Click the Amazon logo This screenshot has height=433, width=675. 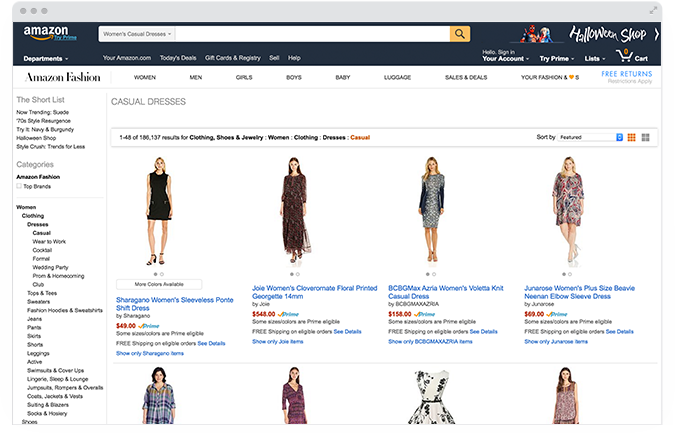[x=46, y=31]
